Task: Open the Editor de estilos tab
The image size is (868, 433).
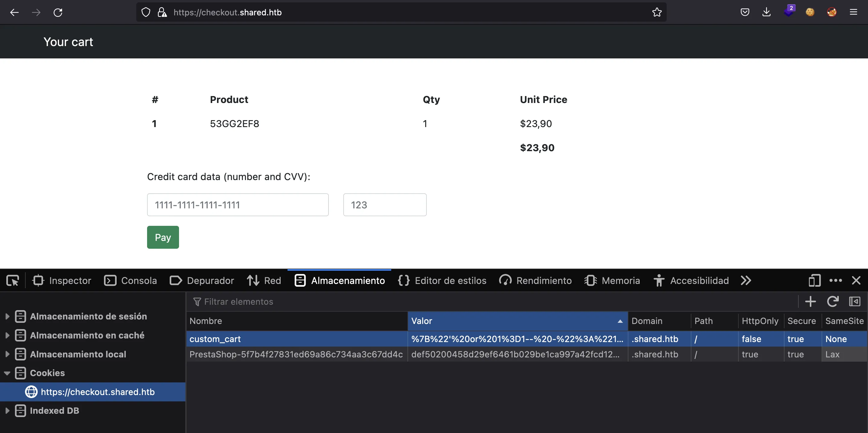Action: point(442,280)
